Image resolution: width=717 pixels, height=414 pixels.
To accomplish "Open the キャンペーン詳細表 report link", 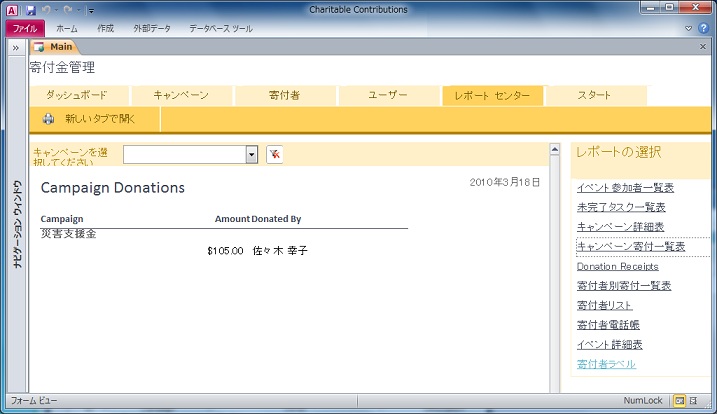I will [621, 227].
